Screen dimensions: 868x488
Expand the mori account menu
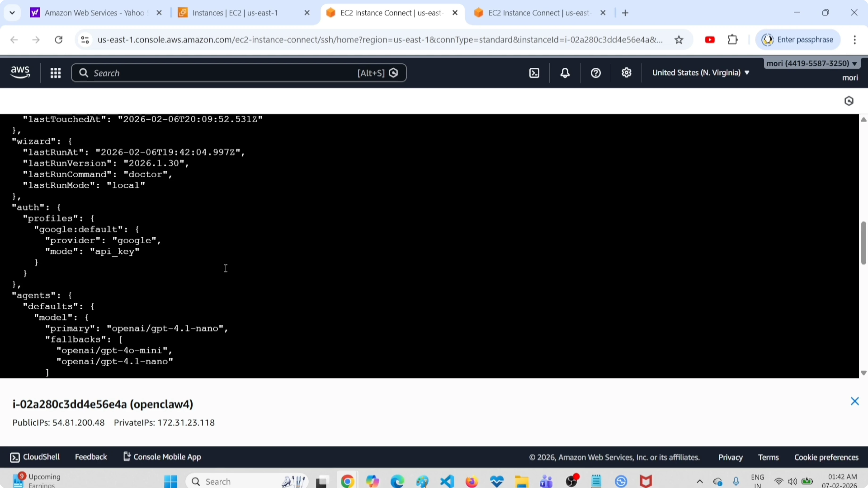point(811,63)
